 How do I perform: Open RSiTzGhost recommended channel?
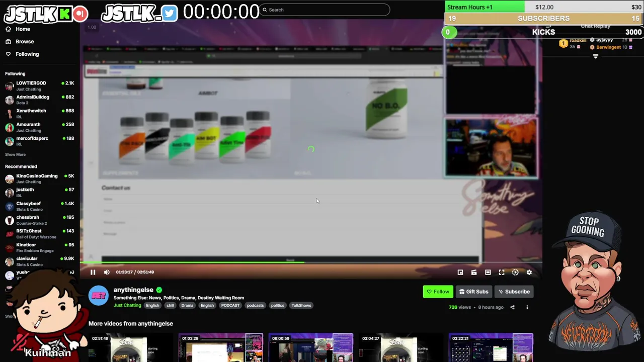pyautogui.click(x=39, y=234)
